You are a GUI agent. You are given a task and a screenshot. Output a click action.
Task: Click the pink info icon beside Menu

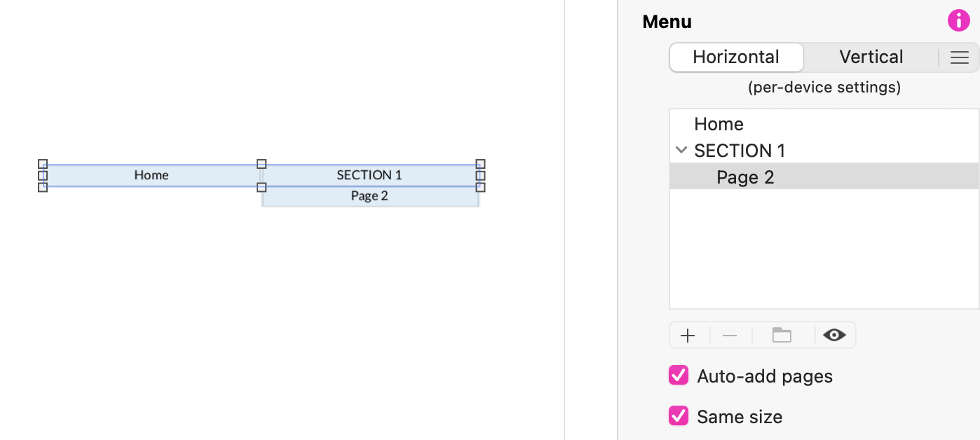[x=958, y=20]
